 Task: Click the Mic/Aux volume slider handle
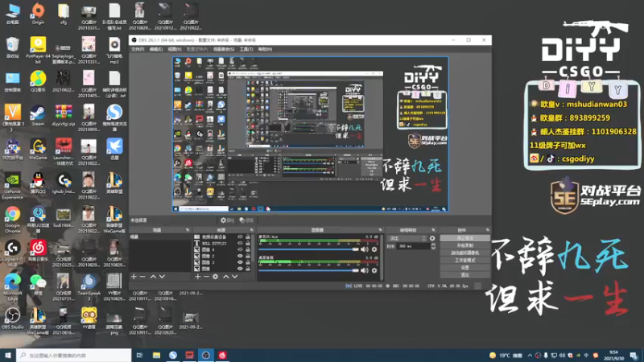[x=355, y=249]
